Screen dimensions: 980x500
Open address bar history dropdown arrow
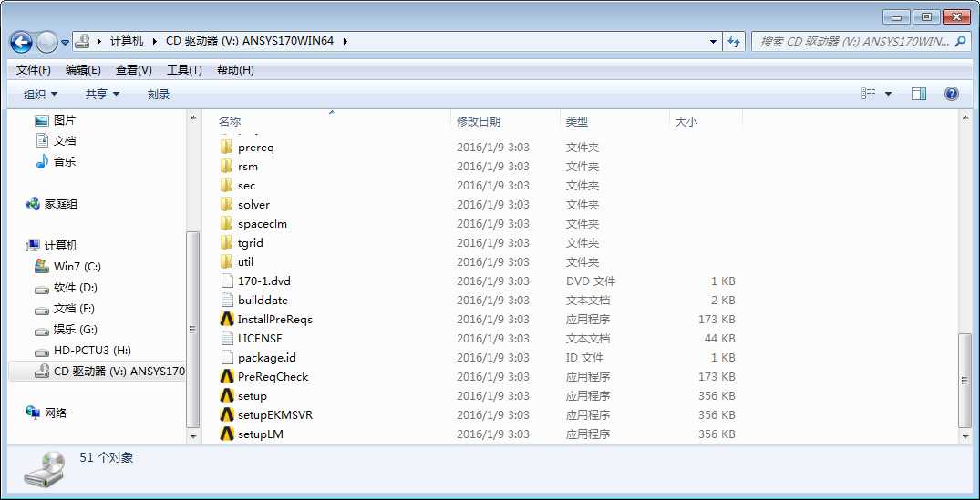[x=713, y=42]
